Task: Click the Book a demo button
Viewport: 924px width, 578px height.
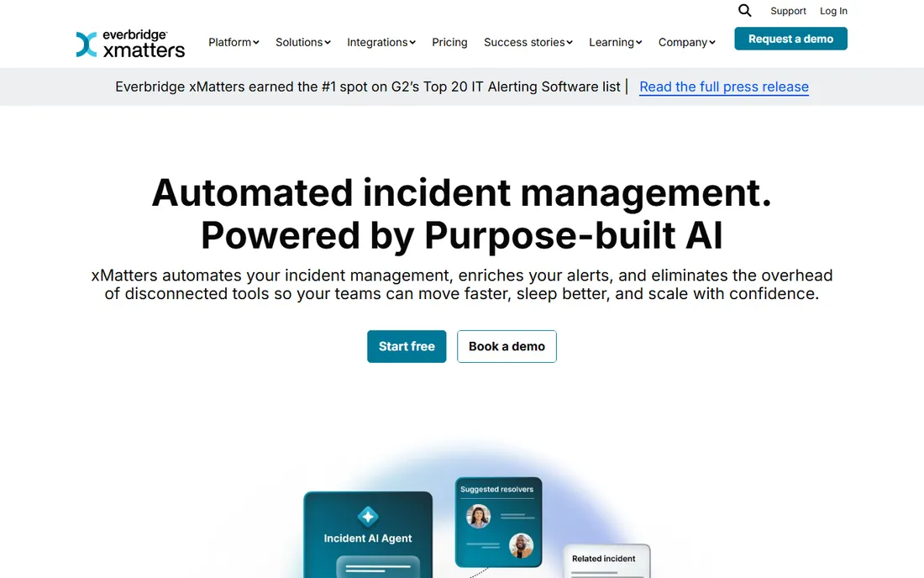Action: [x=507, y=346]
